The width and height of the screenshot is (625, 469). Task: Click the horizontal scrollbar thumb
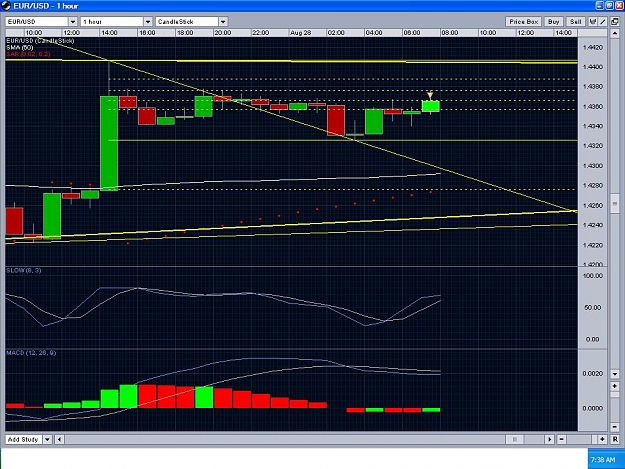[x=515, y=439]
